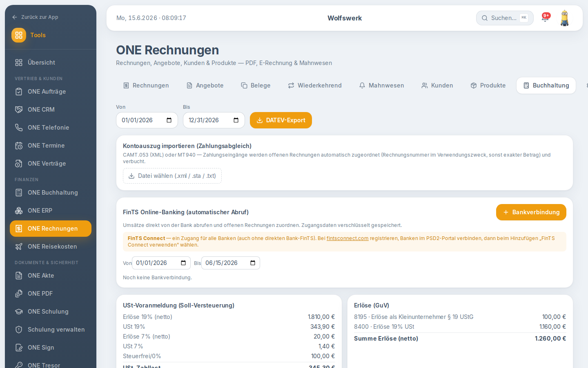The width and height of the screenshot is (588, 368).
Task: Click Datei wählen (.xml / .sta / .txt)
Action: point(172,176)
